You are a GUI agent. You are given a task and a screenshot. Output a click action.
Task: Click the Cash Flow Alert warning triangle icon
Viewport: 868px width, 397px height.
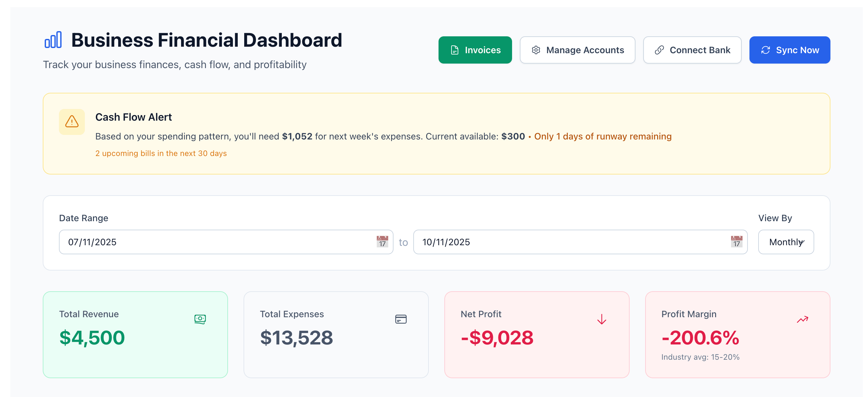(72, 121)
